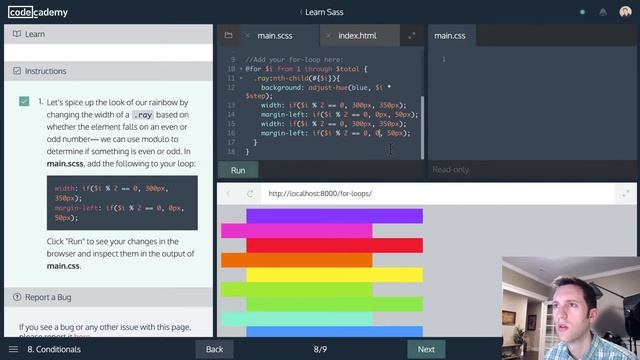Click the Read-only label
The height and width of the screenshot is (360, 640).
point(451,170)
